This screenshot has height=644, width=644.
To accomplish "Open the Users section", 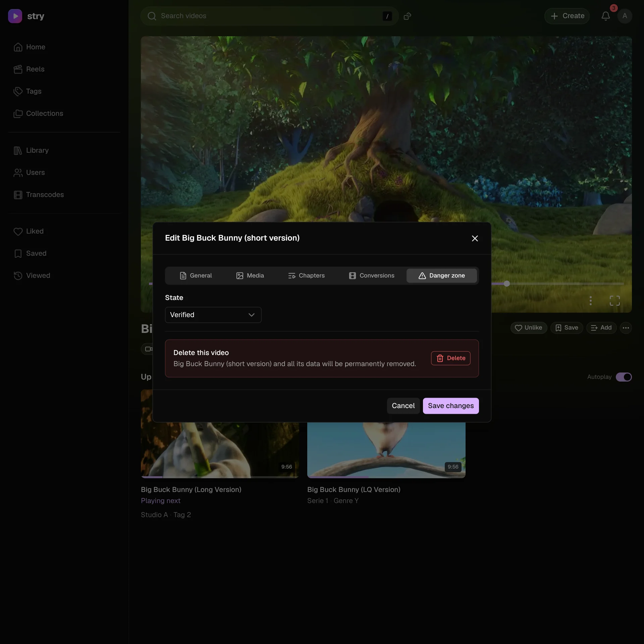I will tap(29, 172).
